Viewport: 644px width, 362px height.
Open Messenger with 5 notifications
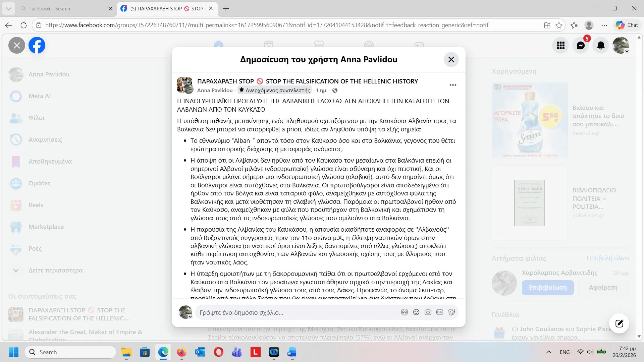581,45
